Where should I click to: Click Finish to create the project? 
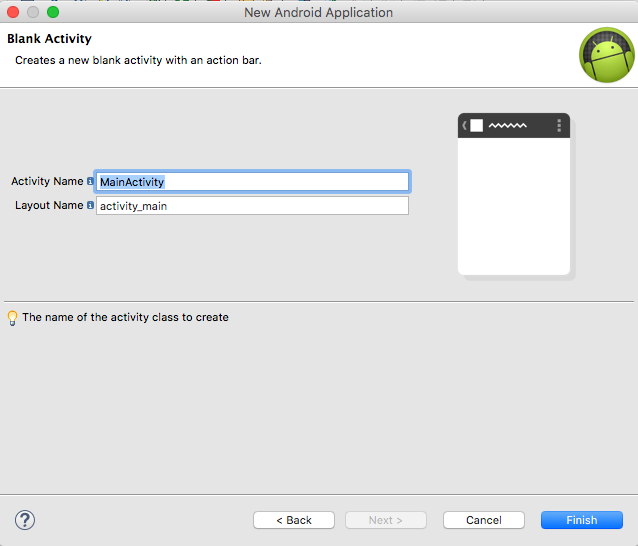[x=582, y=520]
